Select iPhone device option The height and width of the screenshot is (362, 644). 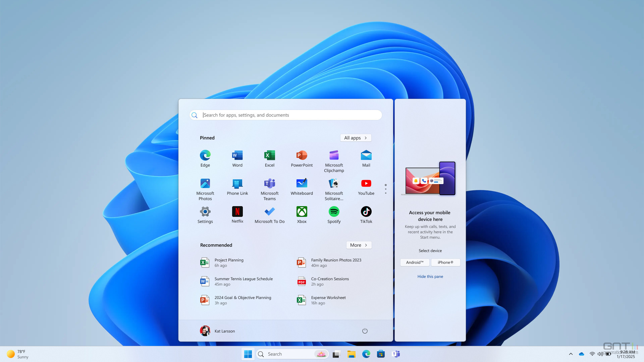coord(445,262)
